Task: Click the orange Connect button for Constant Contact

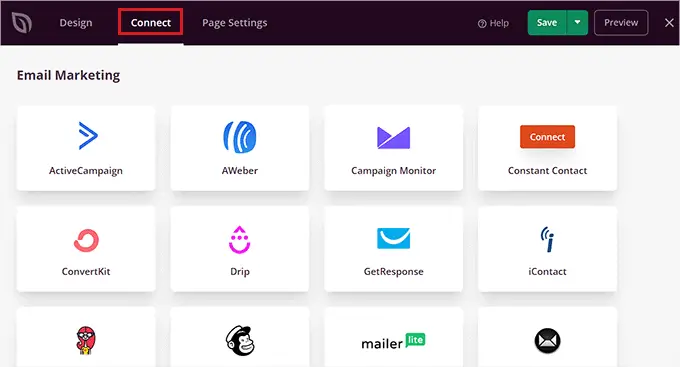Action: tap(547, 137)
